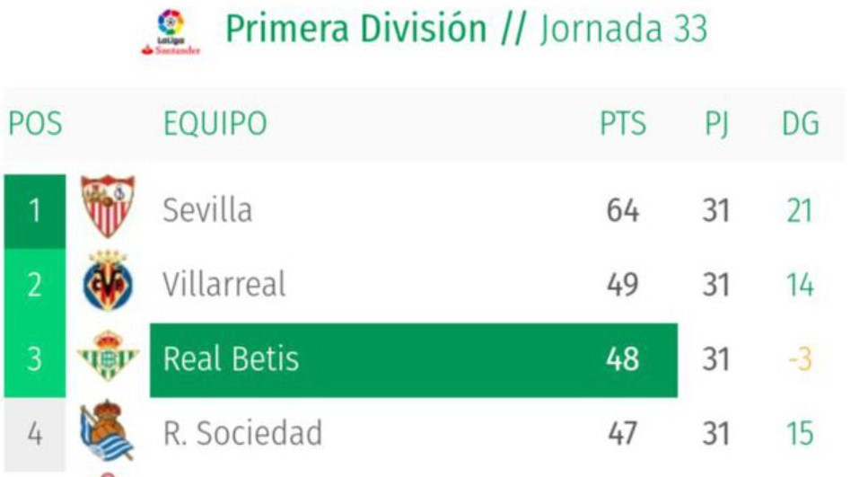
Task: Sort table by PJ column header
Action: pos(715,124)
